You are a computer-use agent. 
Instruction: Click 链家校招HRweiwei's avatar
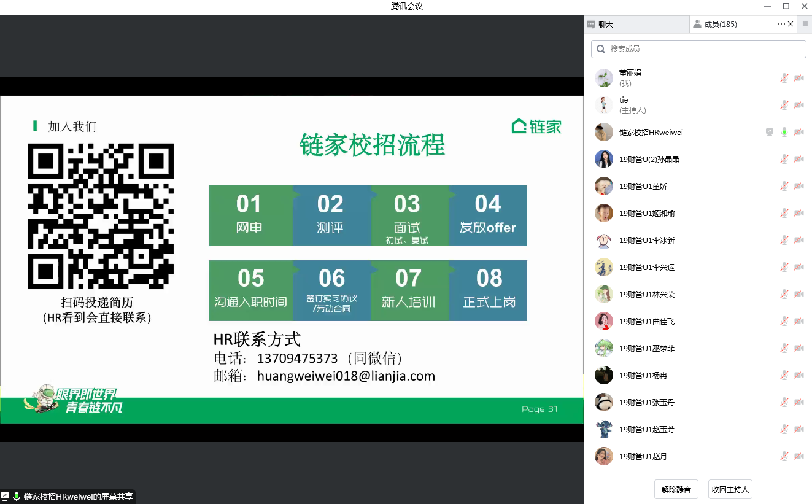(604, 132)
